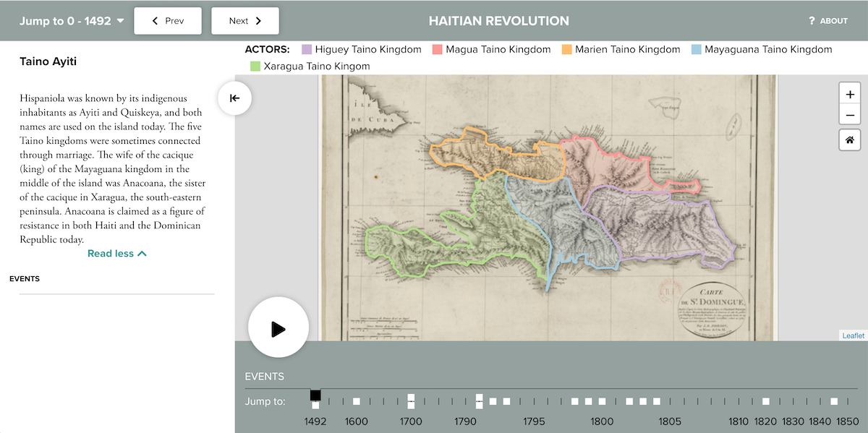Select the marker between 1840 and 1850
Screen dimensions: 868x433
834,400
